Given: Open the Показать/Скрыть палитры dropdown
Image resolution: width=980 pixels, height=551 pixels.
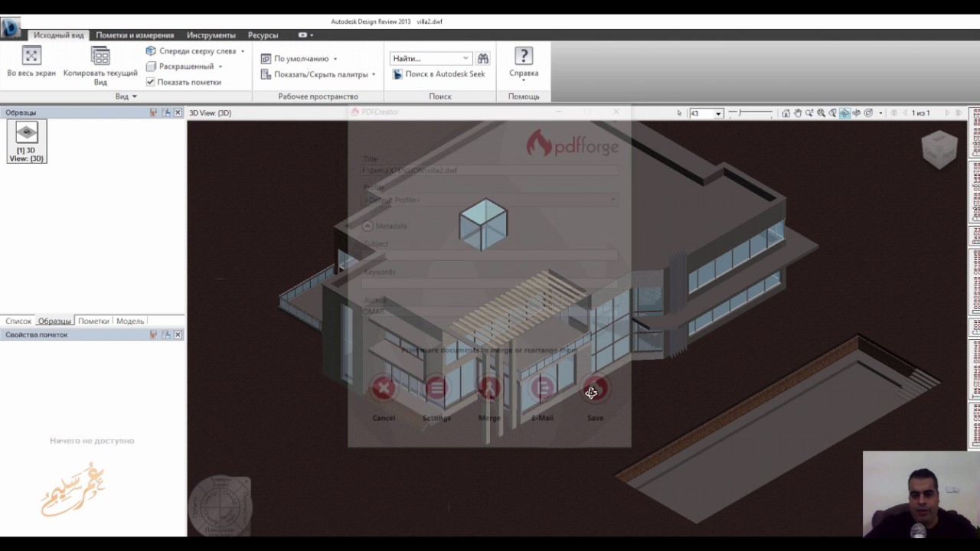Looking at the screenshot, I should [374, 74].
